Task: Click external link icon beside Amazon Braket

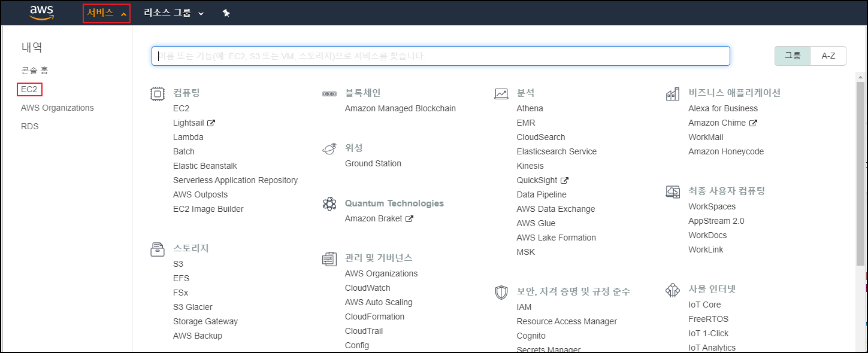Action: [x=410, y=218]
